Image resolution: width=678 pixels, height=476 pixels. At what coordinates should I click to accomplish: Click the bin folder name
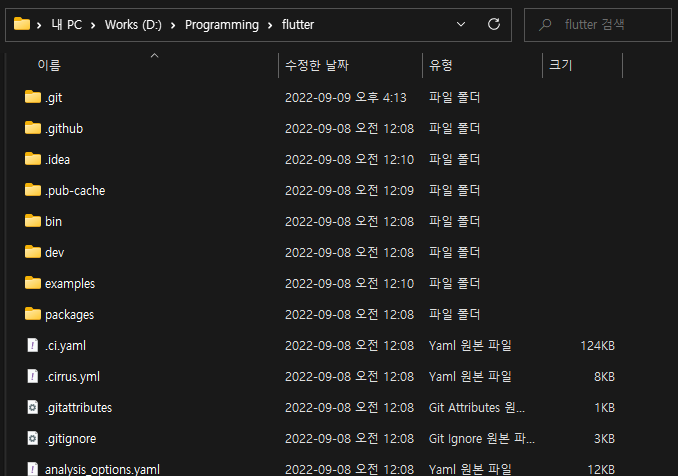point(54,221)
